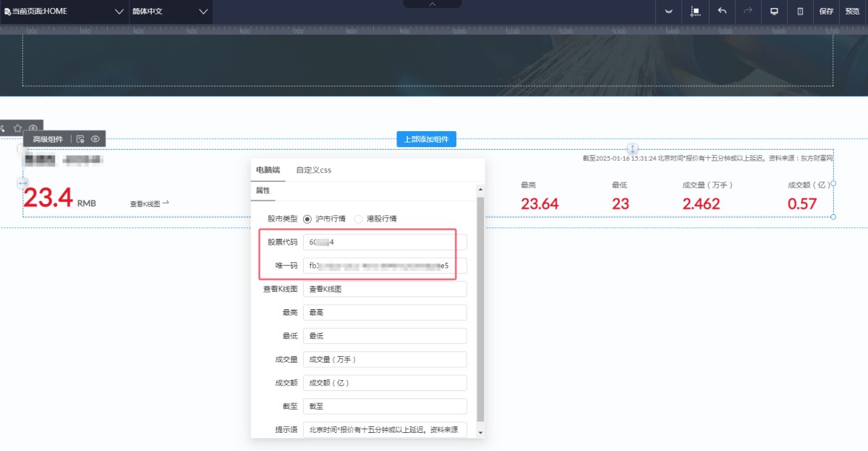Click the undo arrow in top toolbar
The width and height of the screenshot is (868, 451).
tap(722, 12)
